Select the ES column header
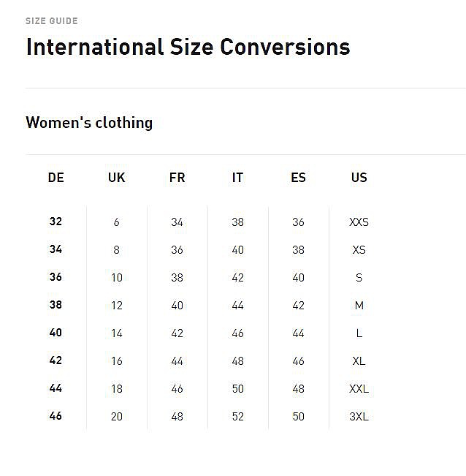Viewport: 466px width, 476px height. [x=298, y=178]
